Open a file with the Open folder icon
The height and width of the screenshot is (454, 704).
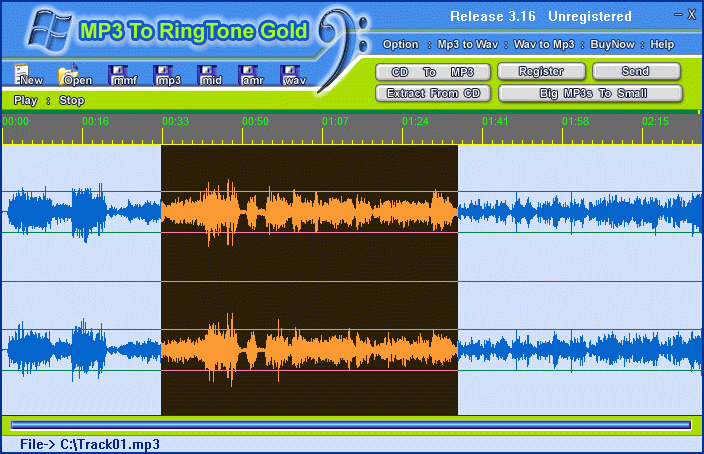point(75,75)
